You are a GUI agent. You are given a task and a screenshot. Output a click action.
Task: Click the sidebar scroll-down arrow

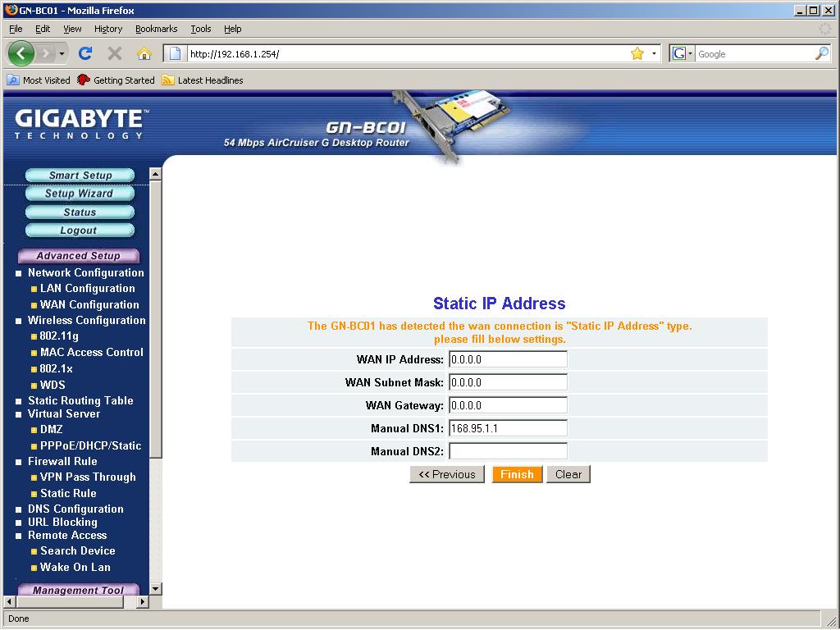155,589
